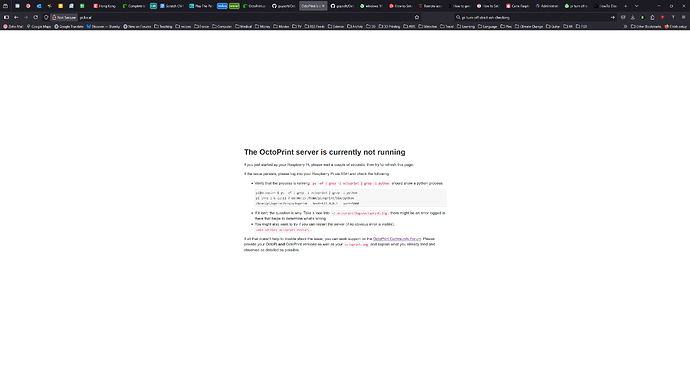Click the Finish setup button
The image size is (690, 375).
coord(675,26)
